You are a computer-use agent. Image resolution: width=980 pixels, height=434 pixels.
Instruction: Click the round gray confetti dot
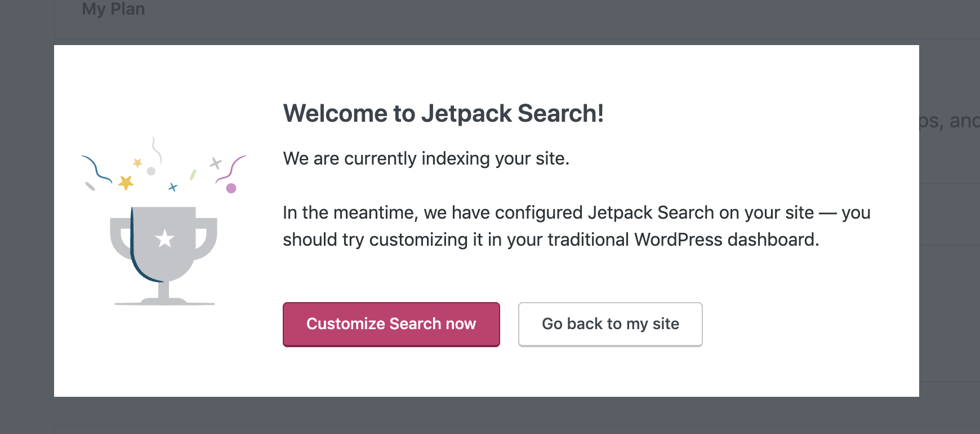pyautogui.click(x=151, y=171)
